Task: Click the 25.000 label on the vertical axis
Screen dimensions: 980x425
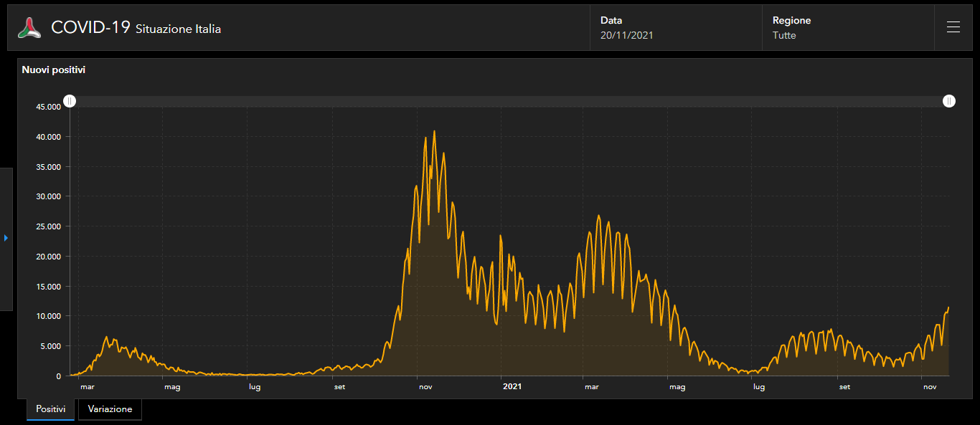Action: point(49,226)
